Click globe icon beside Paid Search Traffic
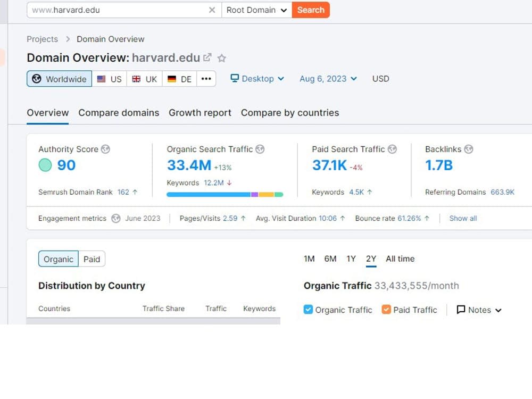The image size is (532, 399). click(x=392, y=149)
